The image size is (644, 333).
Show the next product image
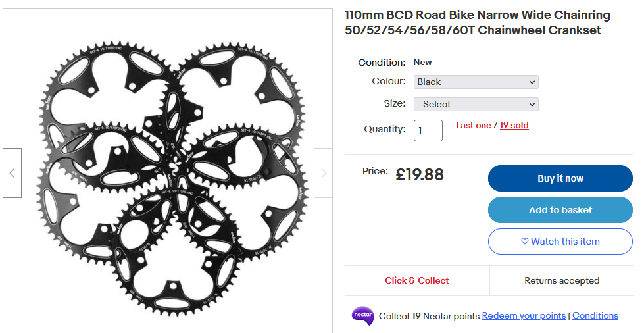point(323,173)
